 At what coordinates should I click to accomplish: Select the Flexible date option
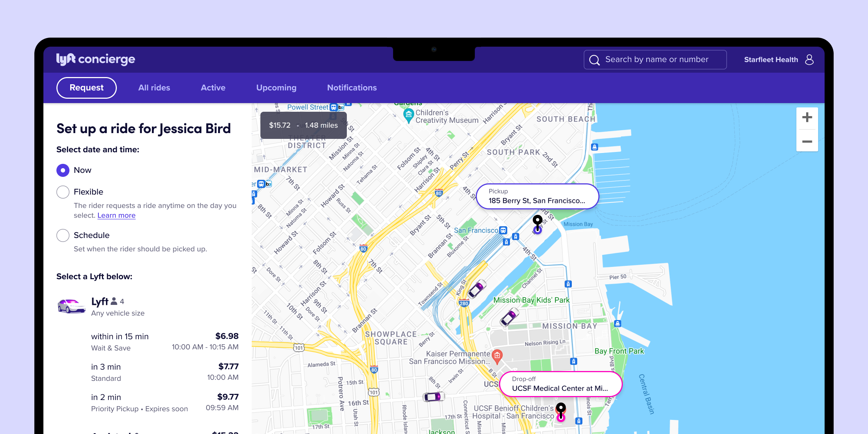pos(63,192)
